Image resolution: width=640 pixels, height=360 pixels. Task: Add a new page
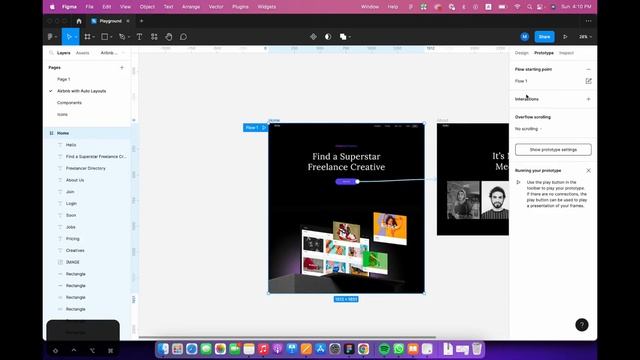[122, 67]
